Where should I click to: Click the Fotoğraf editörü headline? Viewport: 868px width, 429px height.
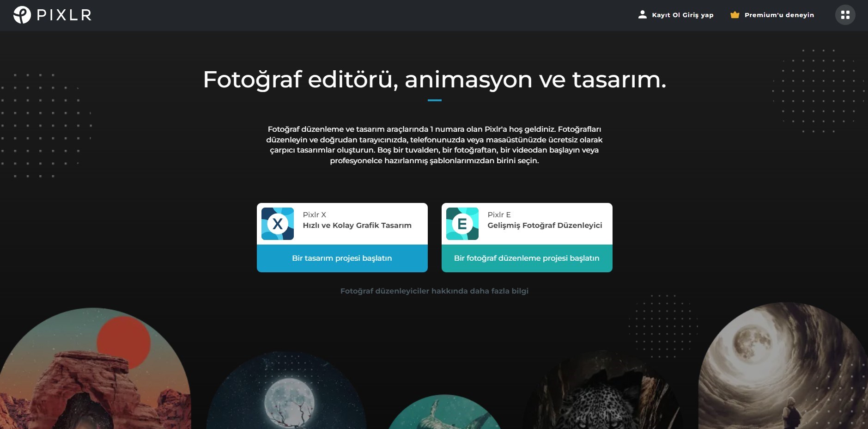(434, 80)
